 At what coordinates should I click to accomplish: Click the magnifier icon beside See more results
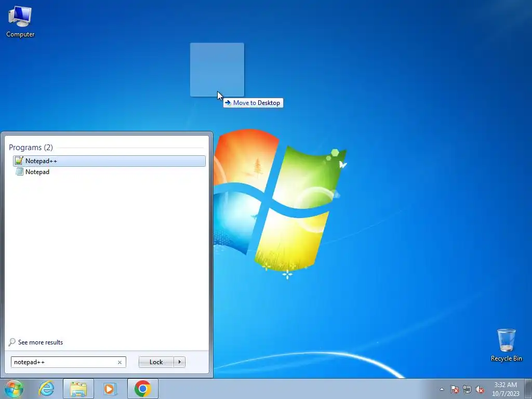[x=12, y=342]
